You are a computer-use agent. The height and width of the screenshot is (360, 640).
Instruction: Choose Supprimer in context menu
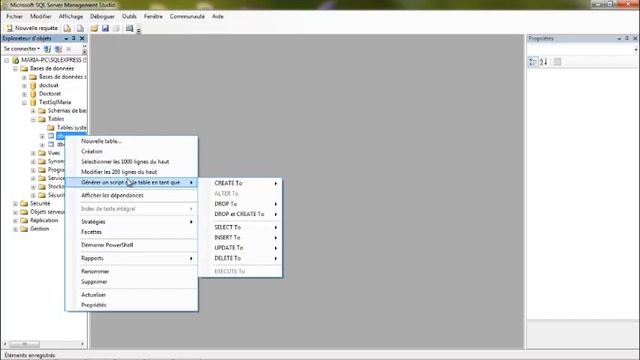click(x=131, y=282)
